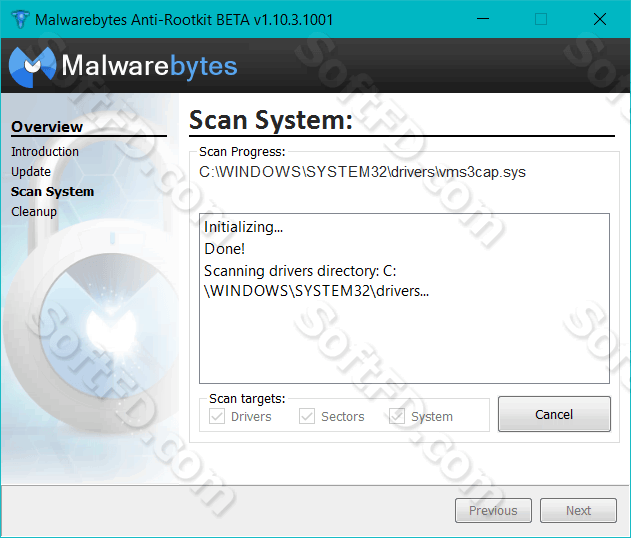Viewport: 631px width, 538px height.
Task: Click the 'Scan targets:' group label
Action: point(247,399)
